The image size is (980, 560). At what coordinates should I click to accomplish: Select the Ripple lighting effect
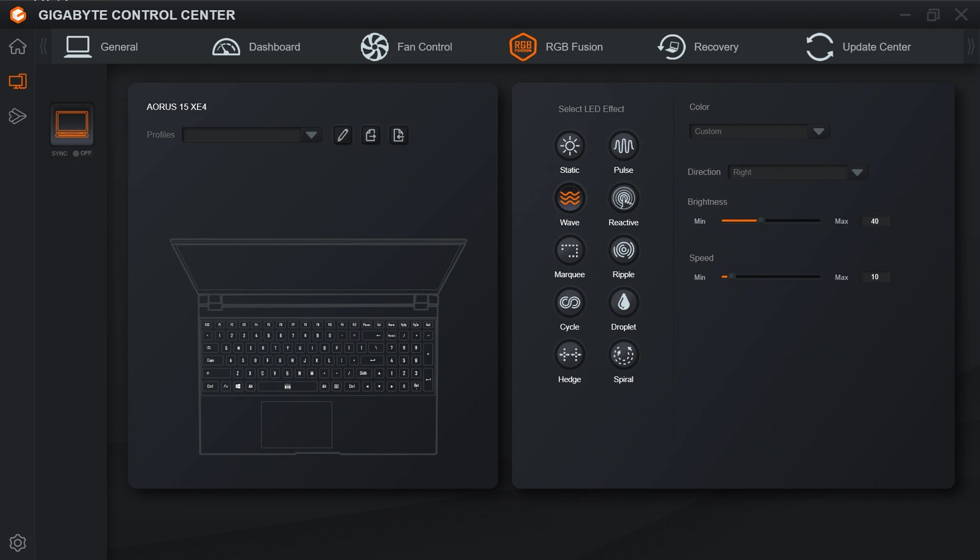[x=623, y=250]
